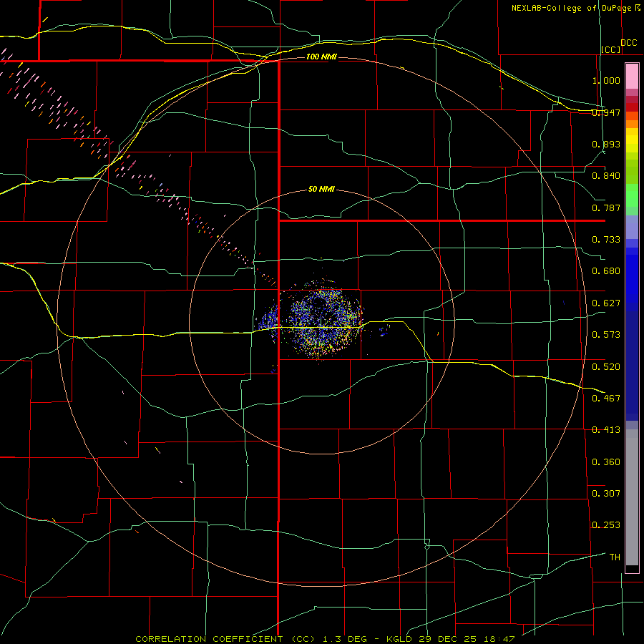Viewport: 644px width, 644px height.
Task: Click the 0.520 scale value
Action: coord(606,367)
